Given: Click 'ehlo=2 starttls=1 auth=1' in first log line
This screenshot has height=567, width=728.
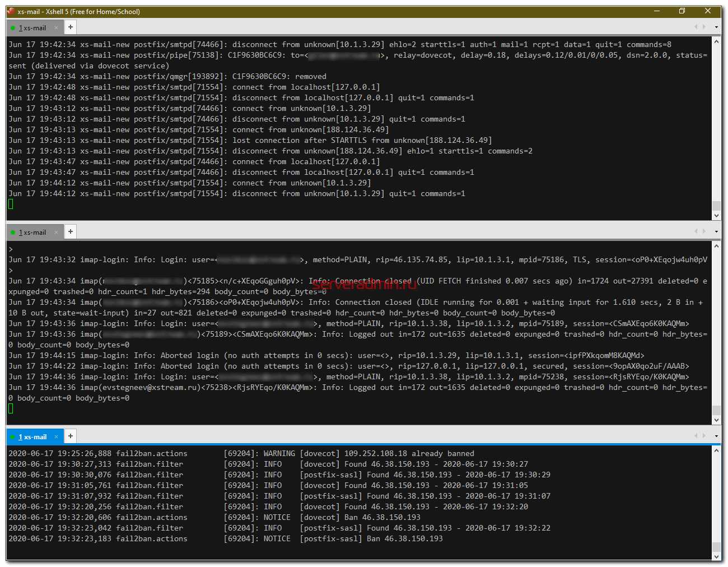Looking at the screenshot, I should [443, 45].
